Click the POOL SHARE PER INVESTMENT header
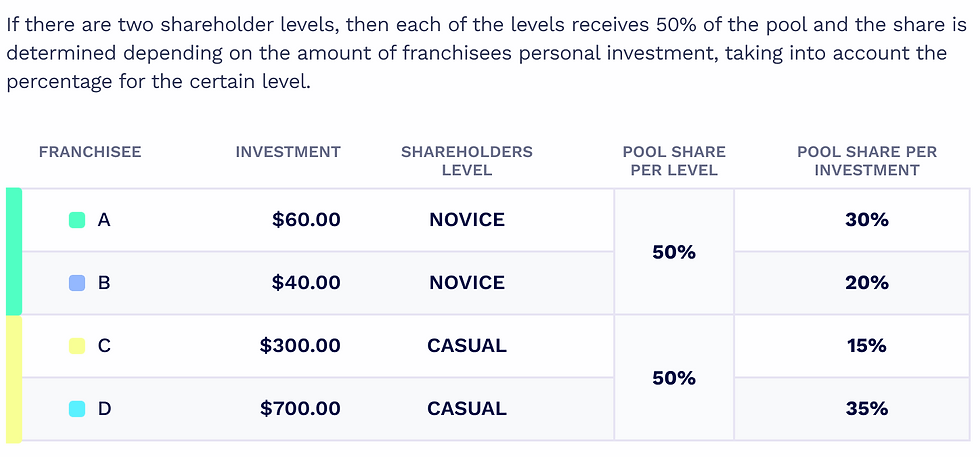Image resolution: width=980 pixels, height=457 pixels. pos(867,161)
